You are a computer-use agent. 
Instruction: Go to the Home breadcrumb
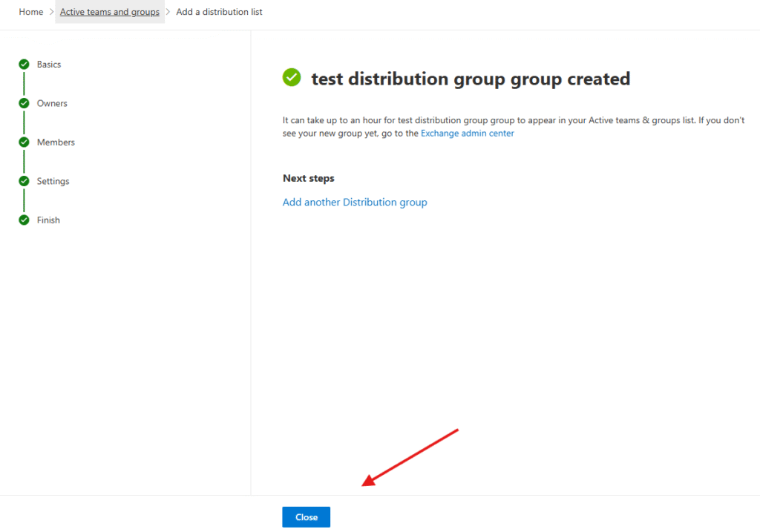[31, 12]
